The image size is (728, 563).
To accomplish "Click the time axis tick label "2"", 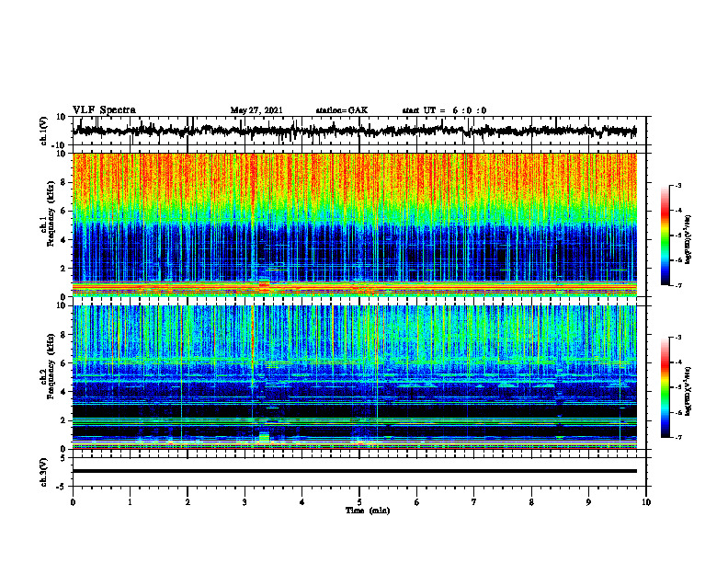I will (188, 502).
